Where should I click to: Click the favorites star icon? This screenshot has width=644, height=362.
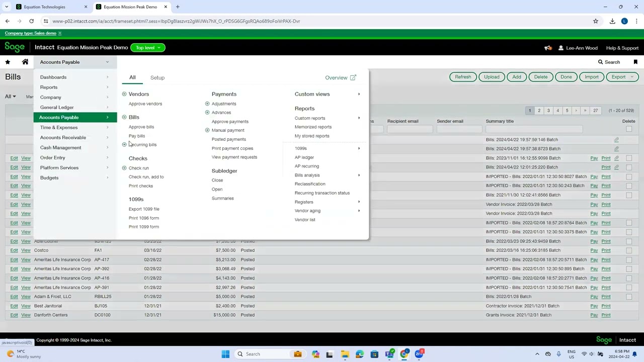click(8, 62)
